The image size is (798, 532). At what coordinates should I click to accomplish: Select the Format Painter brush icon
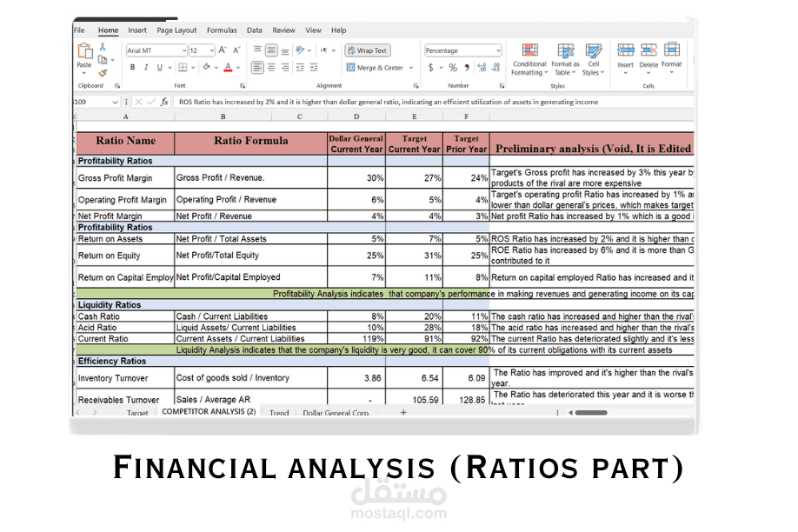click(x=103, y=73)
